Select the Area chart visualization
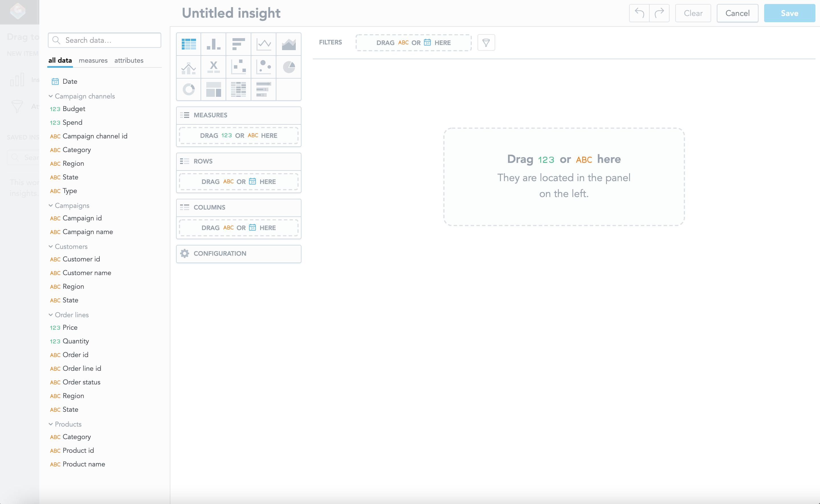This screenshot has width=820, height=504. click(x=288, y=44)
